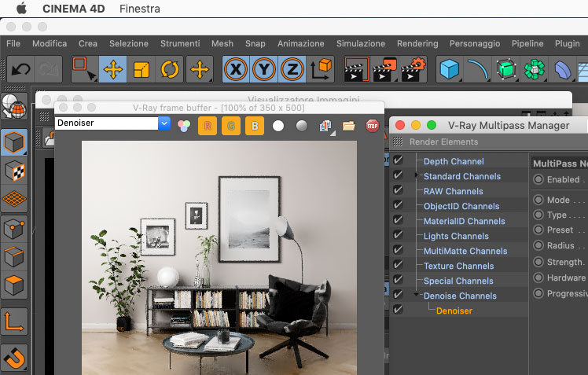Image resolution: width=588 pixels, height=375 pixels.
Task: Switch to Texture mode checkered cube
Action: click(x=14, y=171)
